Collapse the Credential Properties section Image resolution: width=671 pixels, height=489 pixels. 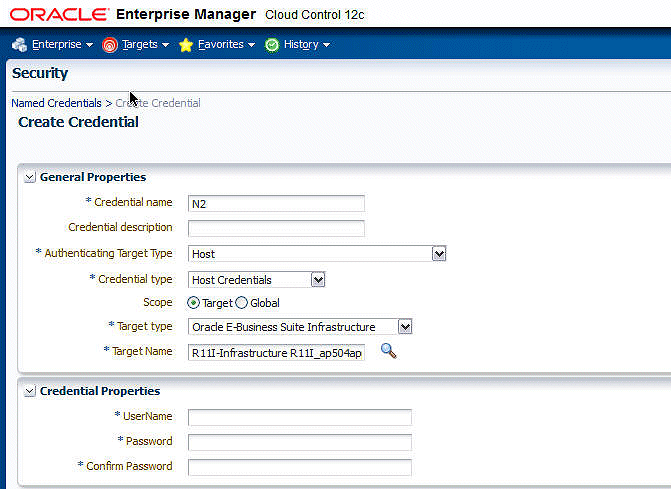(30, 391)
